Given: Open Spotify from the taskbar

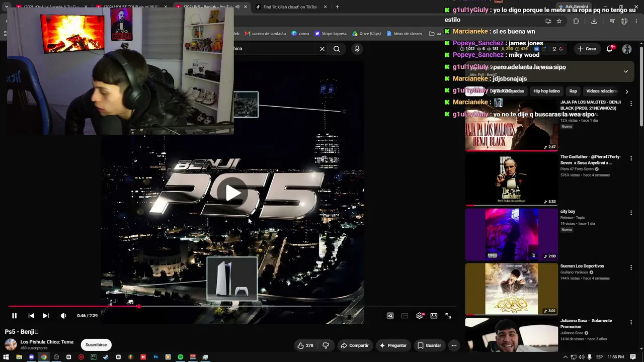Looking at the screenshot, I should point(180,357).
